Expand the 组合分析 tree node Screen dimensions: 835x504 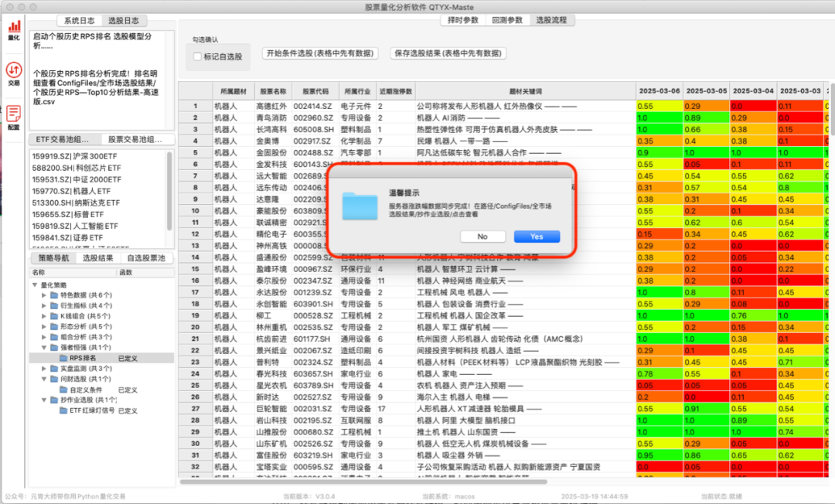coord(44,337)
